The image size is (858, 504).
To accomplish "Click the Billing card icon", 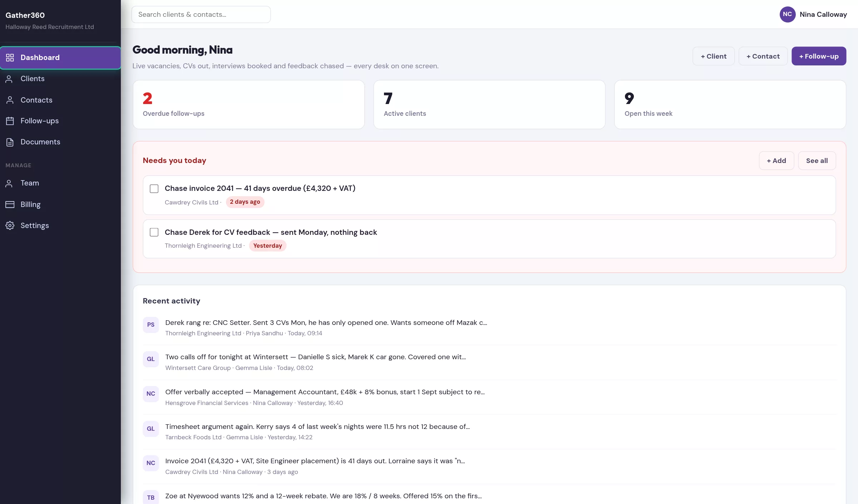I will (10, 204).
